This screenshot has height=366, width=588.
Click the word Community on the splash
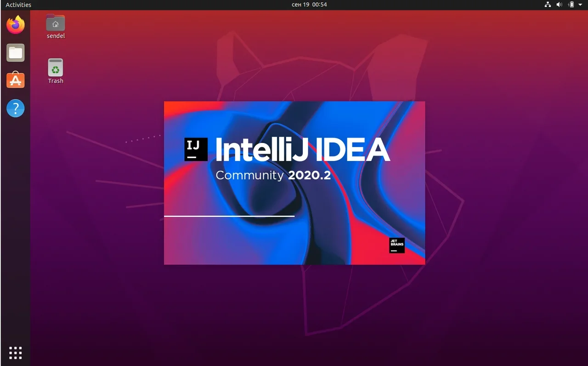249,175
